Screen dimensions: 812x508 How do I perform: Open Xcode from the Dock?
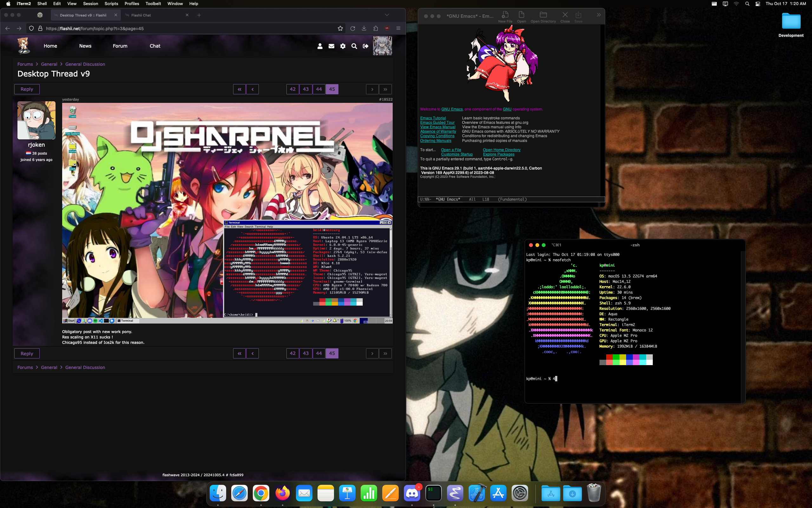pyautogui.click(x=476, y=493)
